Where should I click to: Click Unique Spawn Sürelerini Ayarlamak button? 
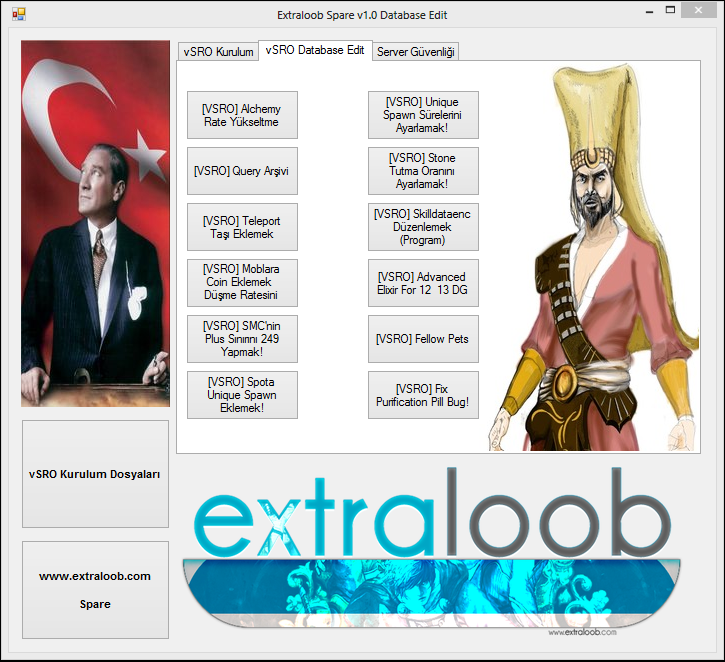pyautogui.click(x=423, y=115)
